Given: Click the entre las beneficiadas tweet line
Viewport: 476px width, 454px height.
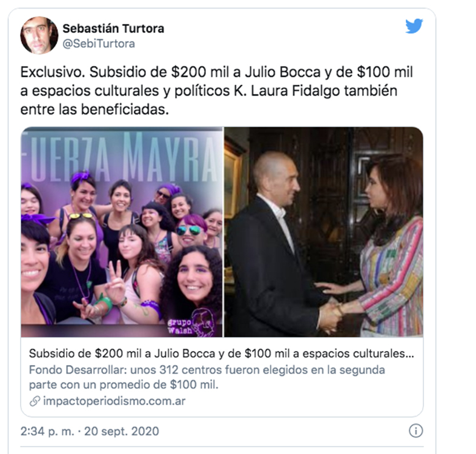Looking at the screenshot, I should [x=94, y=110].
